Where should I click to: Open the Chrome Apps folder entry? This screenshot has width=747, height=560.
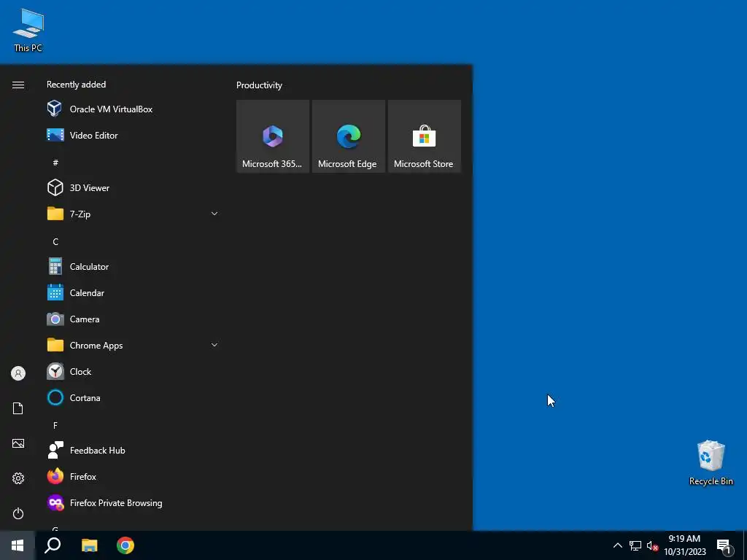click(133, 345)
